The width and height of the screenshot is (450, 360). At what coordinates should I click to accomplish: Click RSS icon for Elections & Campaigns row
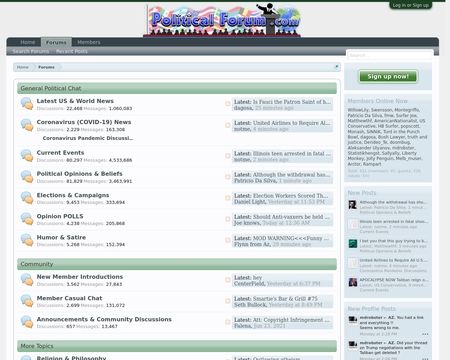pos(228,198)
